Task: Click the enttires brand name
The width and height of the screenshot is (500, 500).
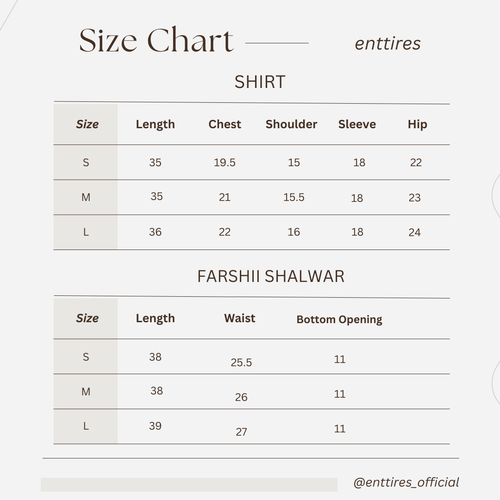Action: point(388,44)
